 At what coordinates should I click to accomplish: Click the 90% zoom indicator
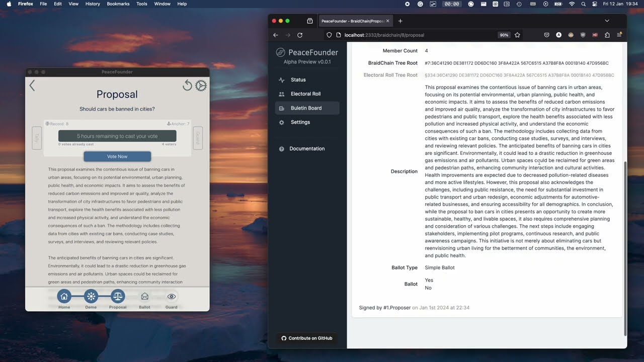point(504,35)
